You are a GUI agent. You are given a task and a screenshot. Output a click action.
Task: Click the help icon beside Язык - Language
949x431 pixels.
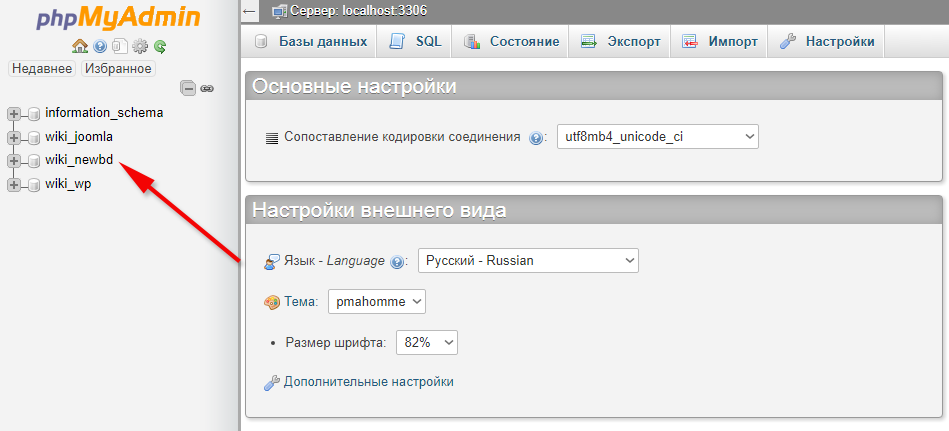click(397, 262)
